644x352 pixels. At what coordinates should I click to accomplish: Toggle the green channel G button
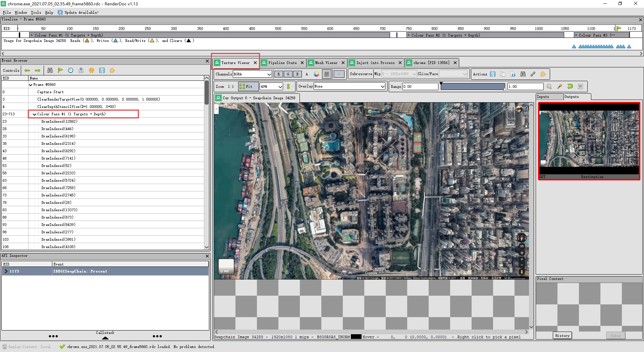pyautogui.click(x=288, y=74)
